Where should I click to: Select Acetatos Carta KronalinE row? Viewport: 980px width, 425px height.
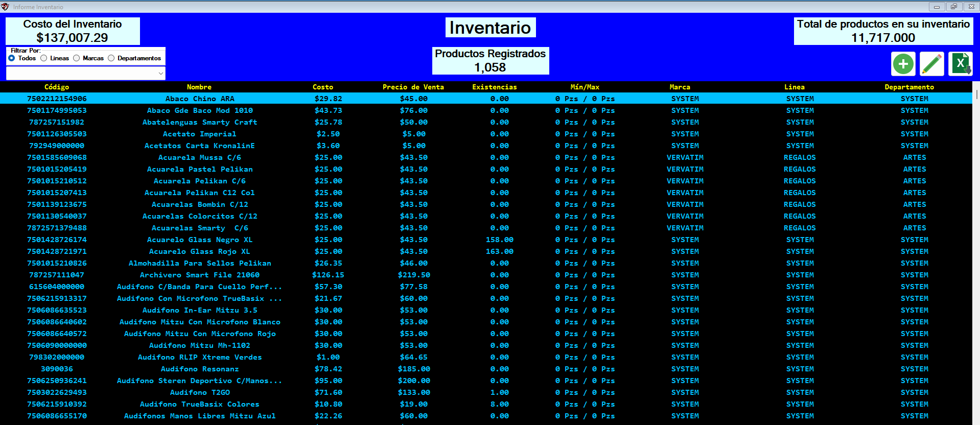(x=486, y=146)
